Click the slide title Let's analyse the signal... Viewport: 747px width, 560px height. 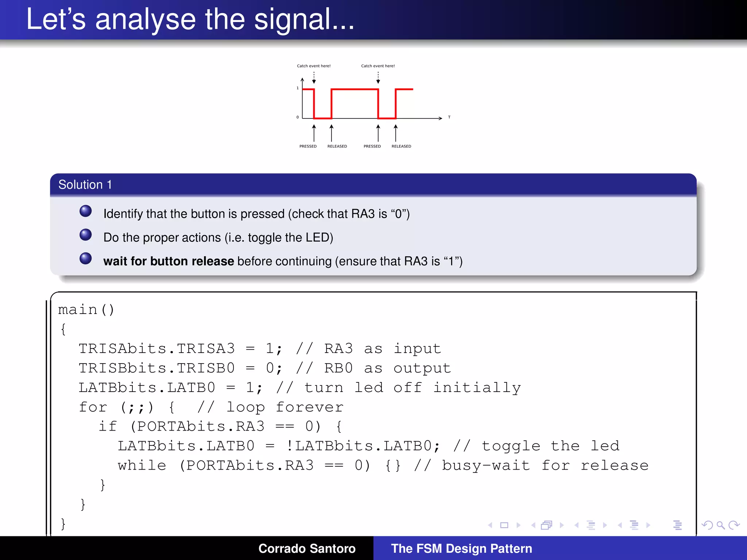click(x=190, y=19)
